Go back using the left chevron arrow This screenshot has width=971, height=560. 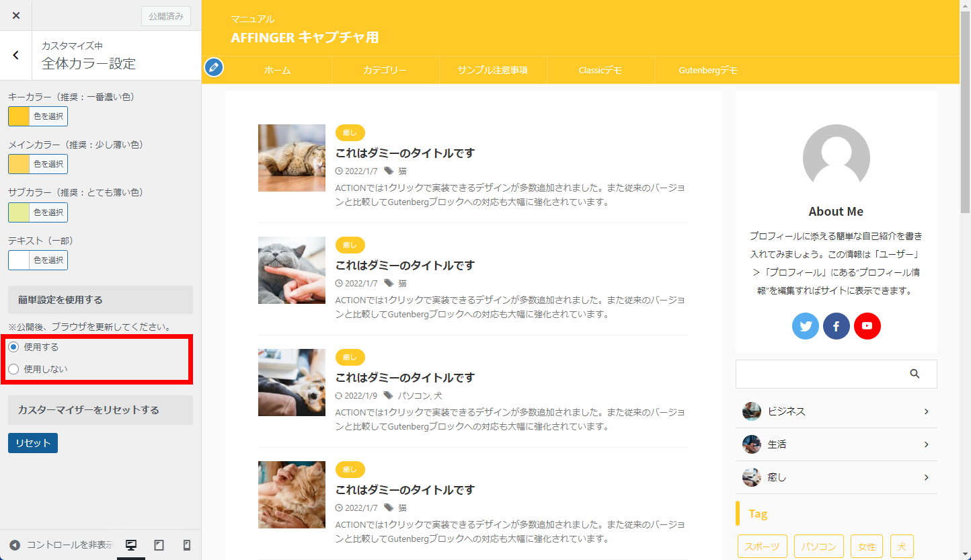pyautogui.click(x=16, y=56)
